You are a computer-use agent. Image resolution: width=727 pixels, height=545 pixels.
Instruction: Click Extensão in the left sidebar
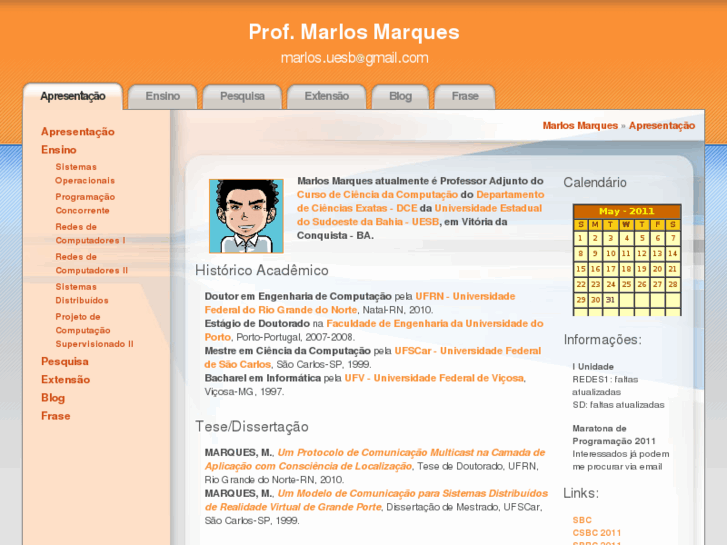(x=65, y=379)
